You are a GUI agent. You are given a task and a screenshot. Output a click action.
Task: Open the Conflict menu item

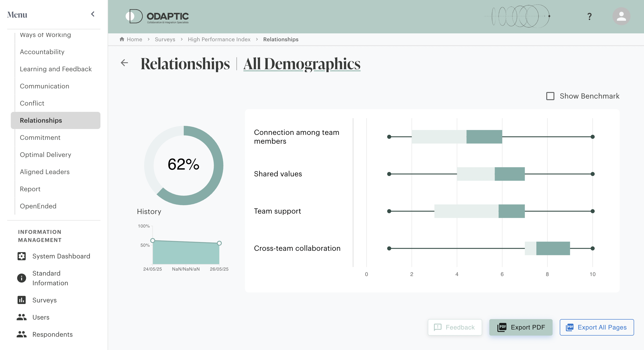(32, 103)
